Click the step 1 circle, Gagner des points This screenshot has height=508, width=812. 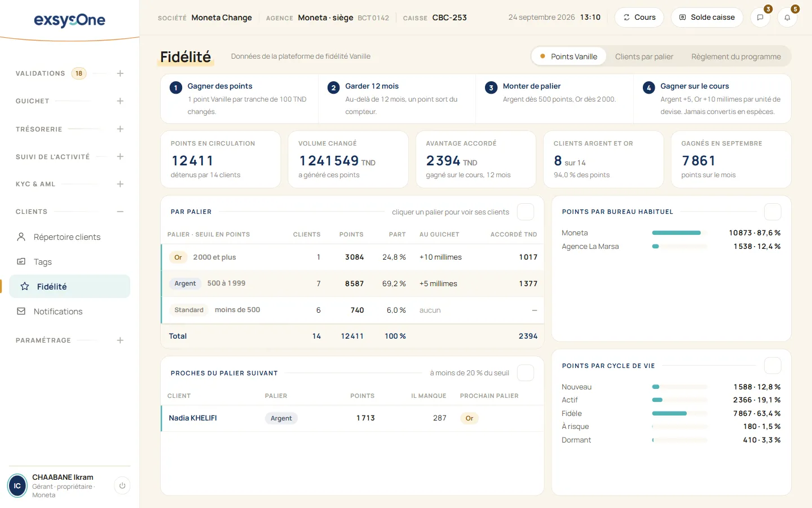(176, 87)
